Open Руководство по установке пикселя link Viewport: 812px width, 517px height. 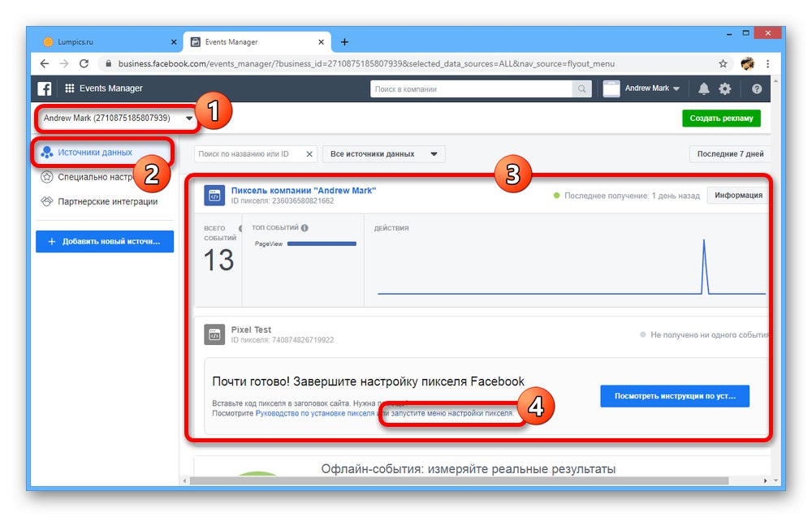pos(315,413)
